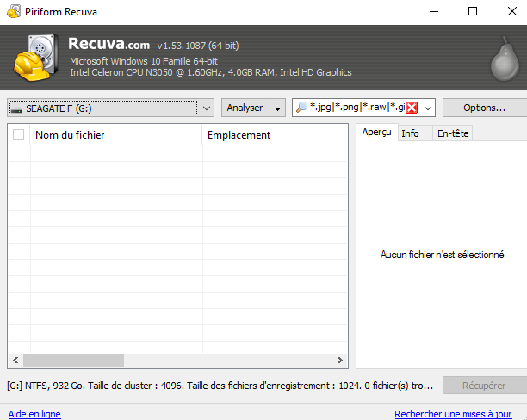Image resolution: width=527 pixels, height=420 pixels.
Task: Click the horizontal scrollbar thumb
Action: click(73, 361)
